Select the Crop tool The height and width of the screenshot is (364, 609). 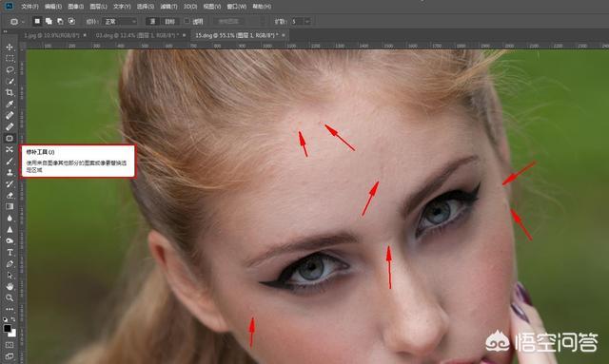pyautogui.click(x=10, y=92)
